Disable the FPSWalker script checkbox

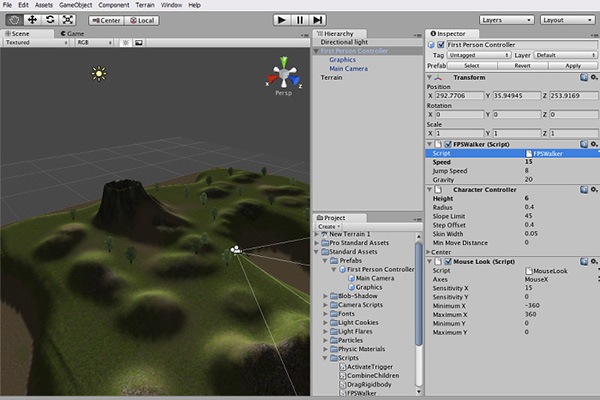click(x=448, y=145)
